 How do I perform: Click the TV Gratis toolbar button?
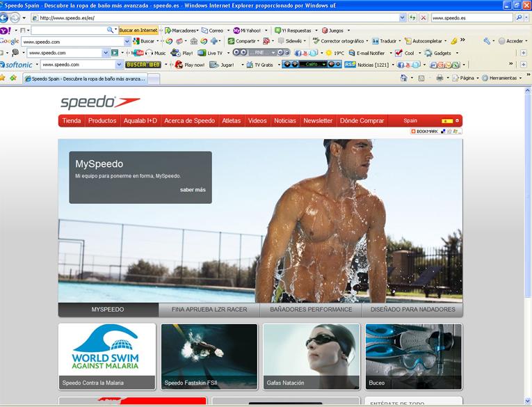(x=259, y=65)
